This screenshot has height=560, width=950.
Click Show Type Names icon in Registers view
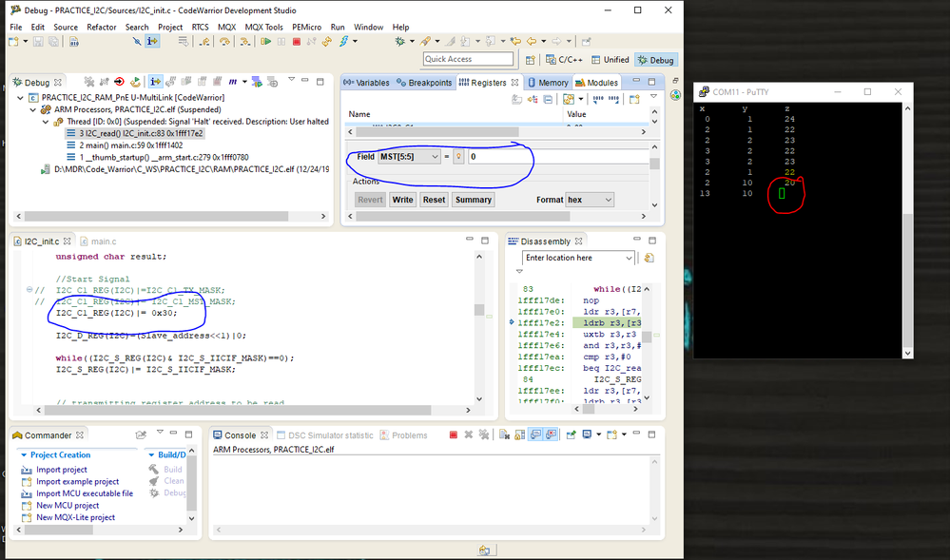point(516,100)
